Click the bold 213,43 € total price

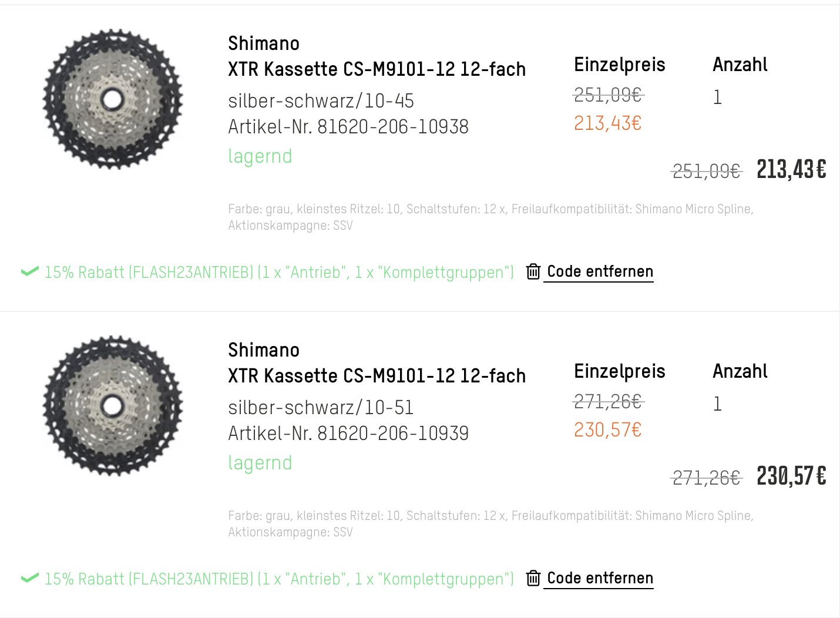[791, 170]
